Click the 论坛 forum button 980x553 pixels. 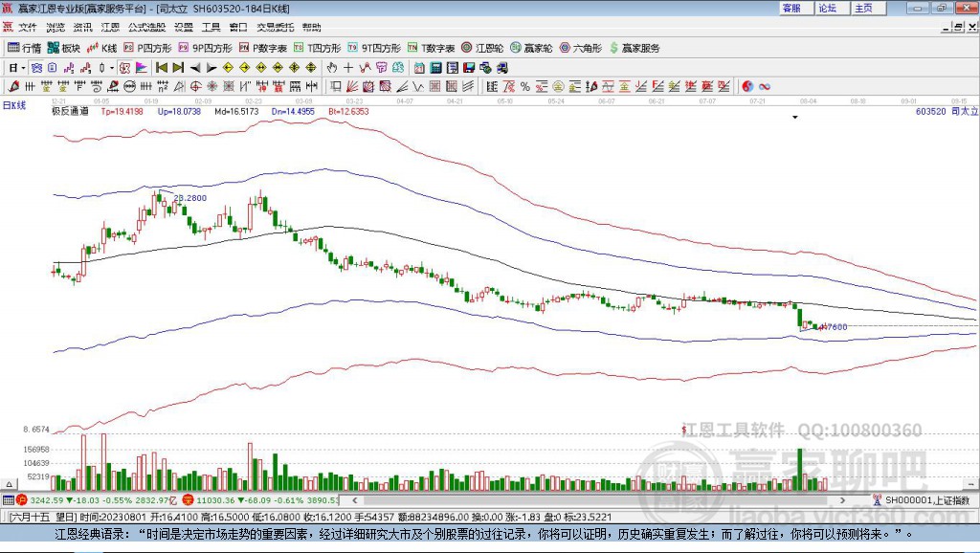832,8
